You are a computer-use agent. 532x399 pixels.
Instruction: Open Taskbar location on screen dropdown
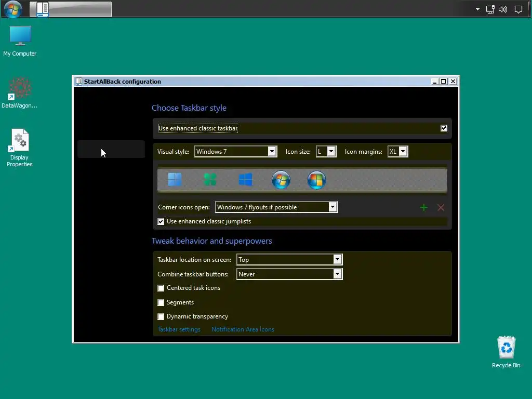pyautogui.click(x=289, y=260)
